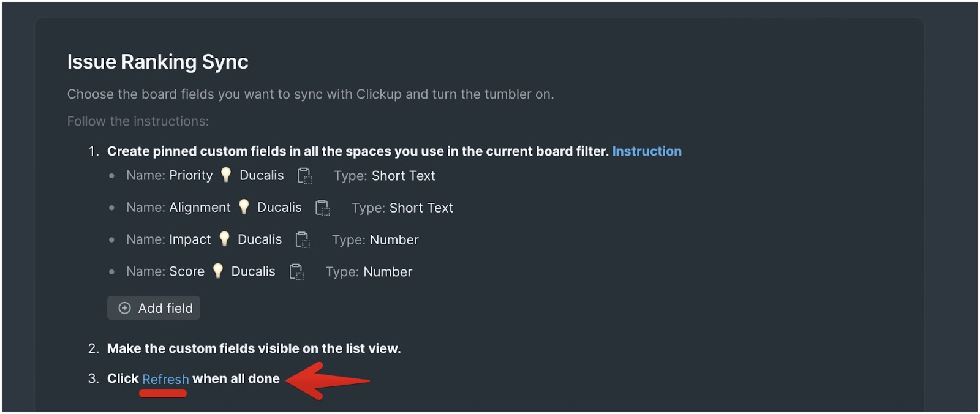Open the Instruction link
Screen dimensions: 980x414
(647, 151)
